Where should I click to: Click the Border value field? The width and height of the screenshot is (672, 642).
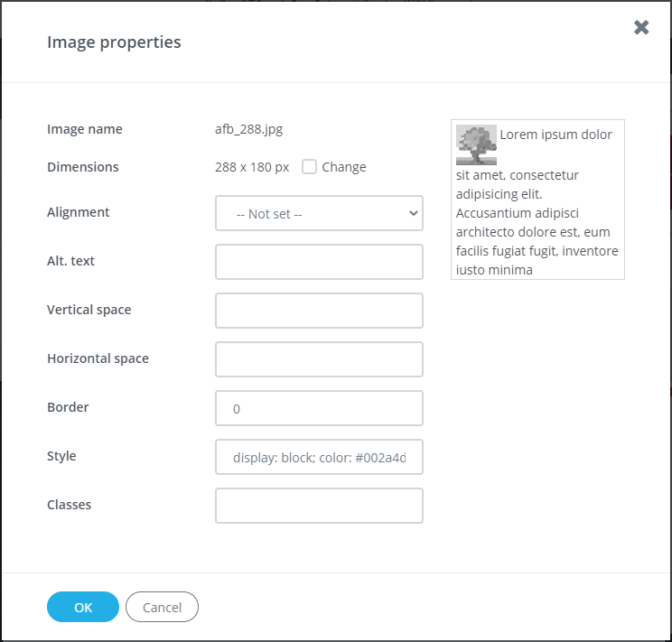319,408
